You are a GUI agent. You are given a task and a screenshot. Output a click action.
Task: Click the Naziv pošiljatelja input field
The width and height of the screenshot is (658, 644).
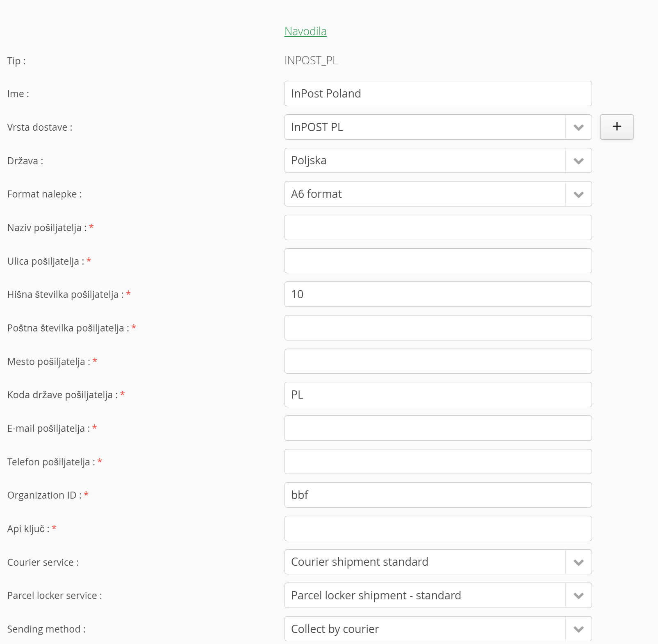[x=438, y=227]
